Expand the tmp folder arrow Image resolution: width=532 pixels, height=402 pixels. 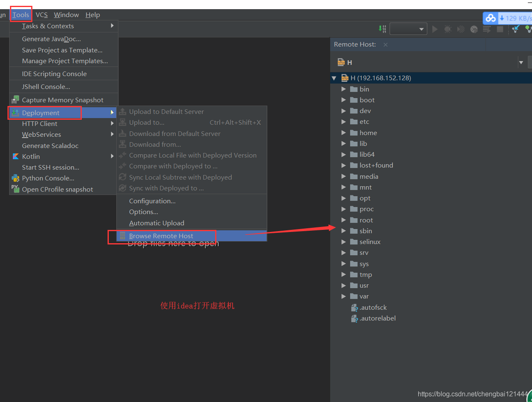tap(343, 274)
